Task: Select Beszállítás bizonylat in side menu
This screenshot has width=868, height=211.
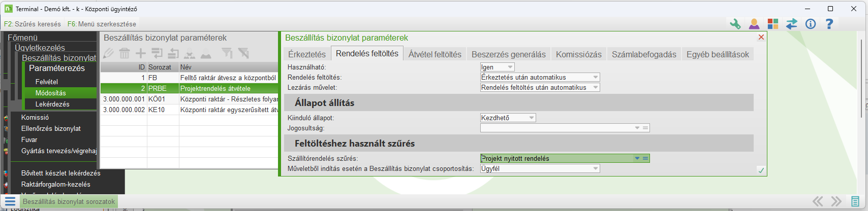Action: point(59,58)
